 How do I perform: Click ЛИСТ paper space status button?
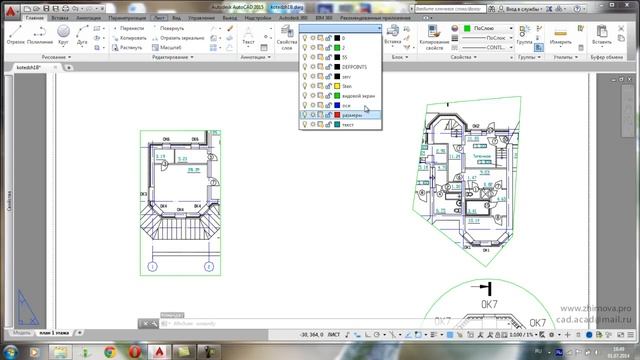click(333, 335)
